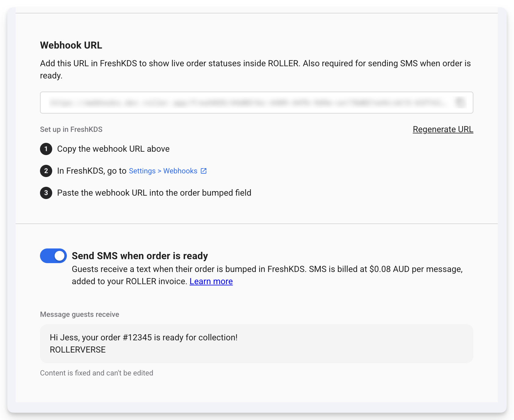Click the Regenerate URL link
Viewport: 514px width, 420px height.
443,129
